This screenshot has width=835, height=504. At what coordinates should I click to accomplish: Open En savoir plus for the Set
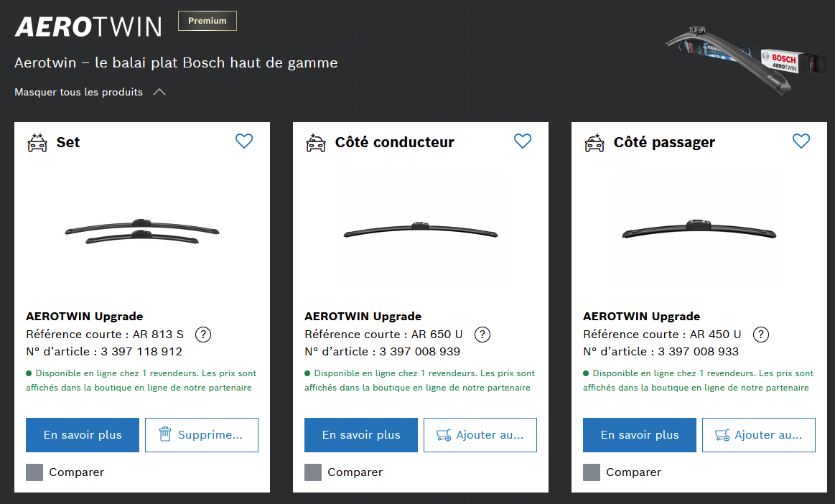(x=83, y=435)
